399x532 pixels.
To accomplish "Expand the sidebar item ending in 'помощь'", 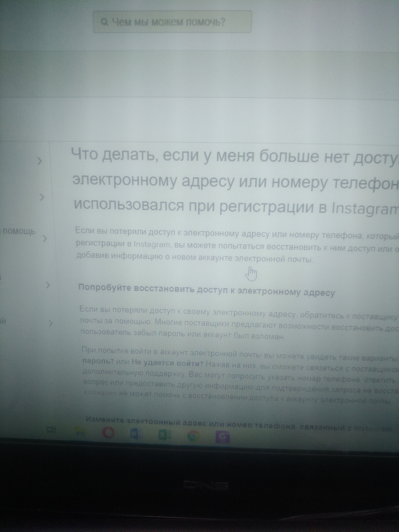I will 45,239.
